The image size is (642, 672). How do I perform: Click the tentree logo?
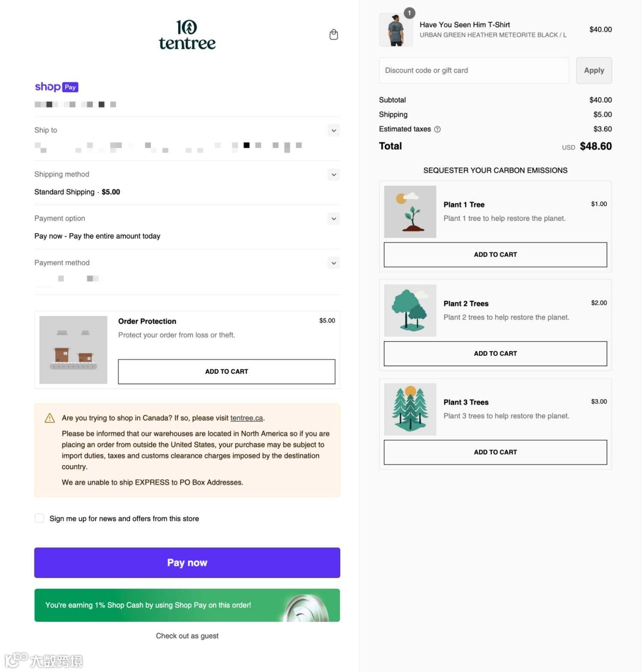pyautogui.click(x=187, y=35)
